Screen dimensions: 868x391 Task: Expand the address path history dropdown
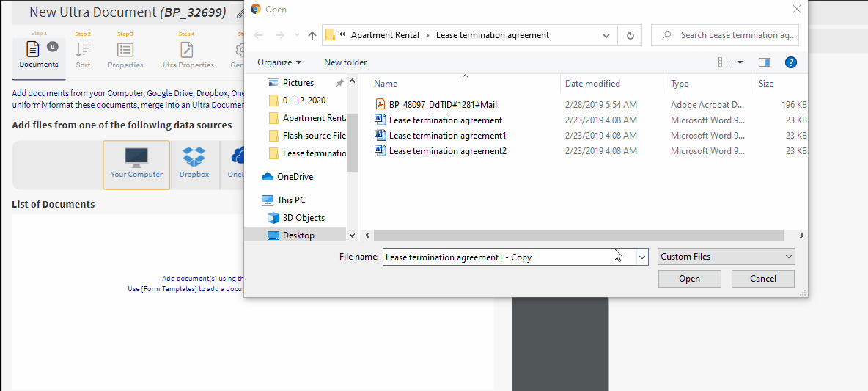pos(606,35)
